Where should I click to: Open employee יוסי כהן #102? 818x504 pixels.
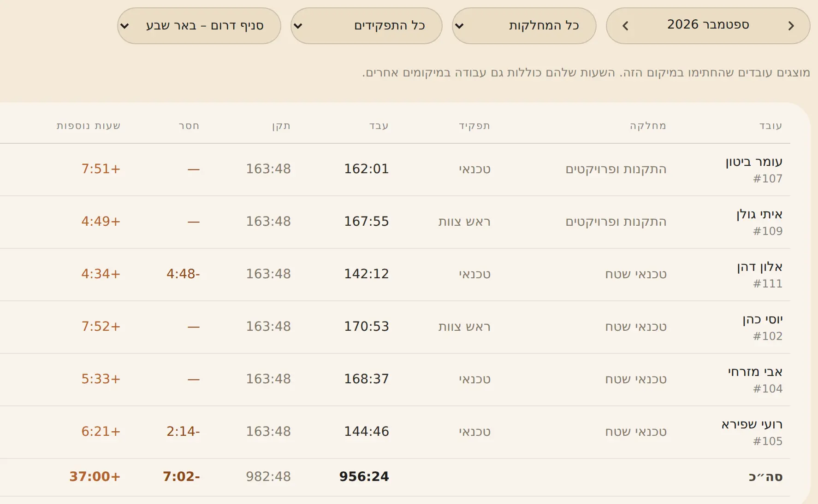pyautogui.click(x=762, y=327)
